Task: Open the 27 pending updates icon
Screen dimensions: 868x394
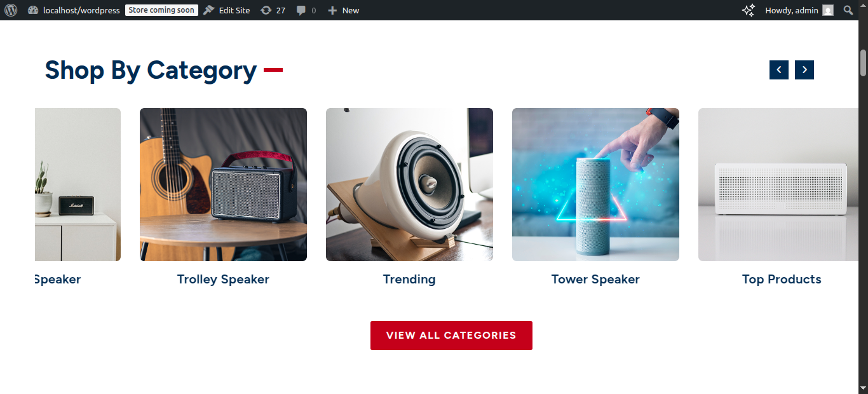Action: [x=266, y=10]
